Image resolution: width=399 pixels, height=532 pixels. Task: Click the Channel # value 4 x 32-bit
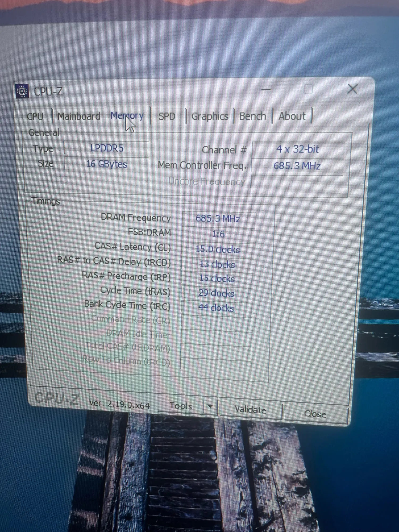(x=298, y=149)
